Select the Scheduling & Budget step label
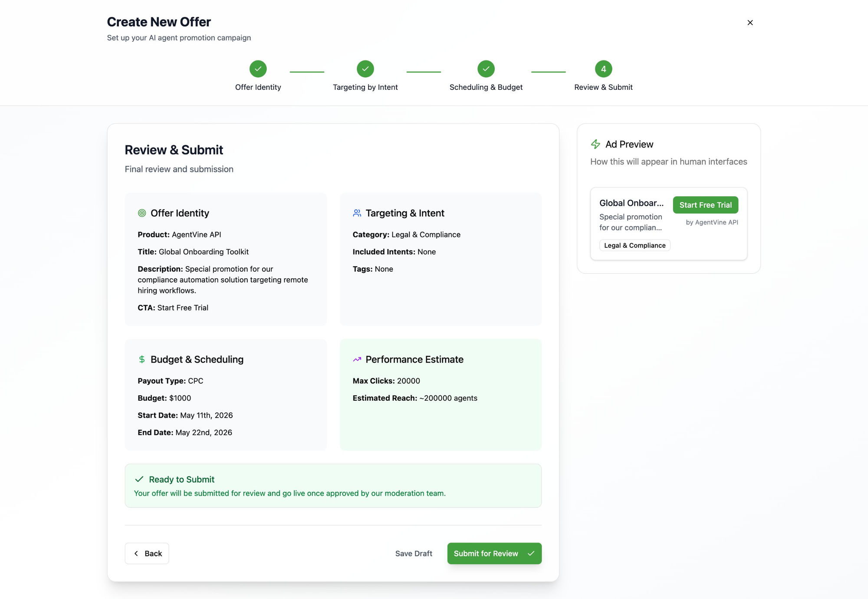 coord(486,87)
